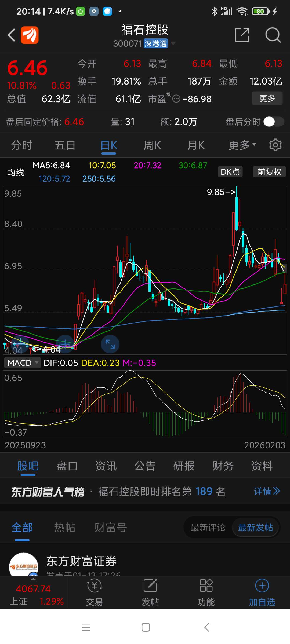Open the 财务 tab
The width and height of the screenshot is (290, 644).
[x=223, y=466]
